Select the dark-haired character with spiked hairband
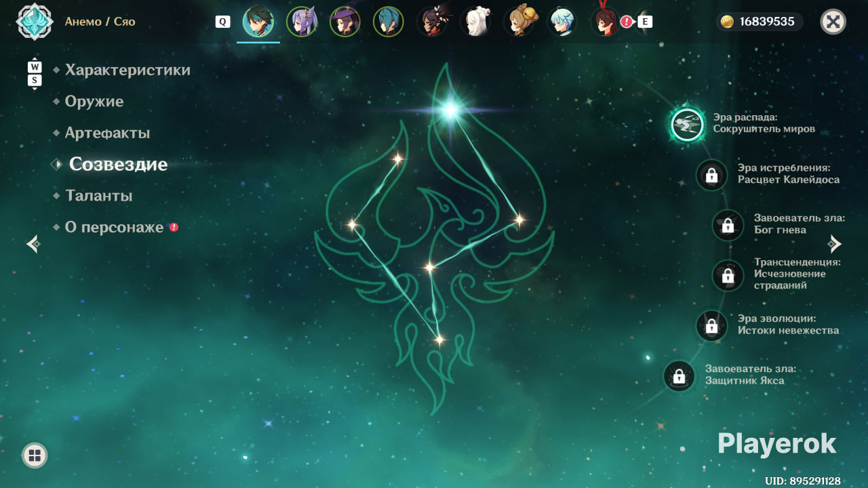 (432, 22)
